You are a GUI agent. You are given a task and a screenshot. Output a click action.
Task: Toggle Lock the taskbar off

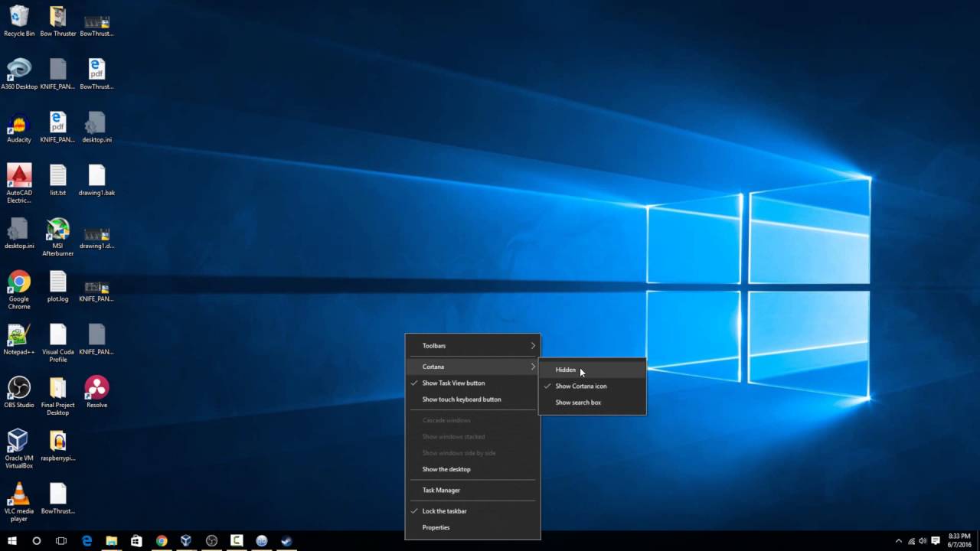tap(445, 510)
